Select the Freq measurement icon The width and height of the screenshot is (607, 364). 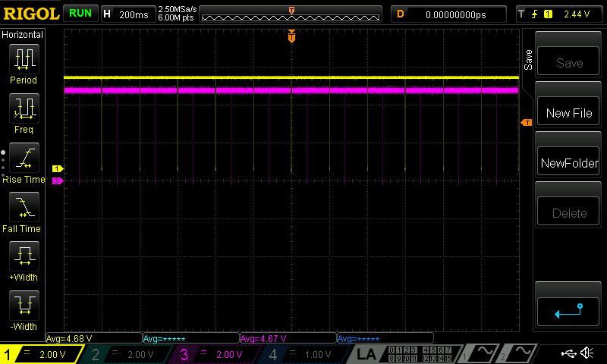click(24, 108)
